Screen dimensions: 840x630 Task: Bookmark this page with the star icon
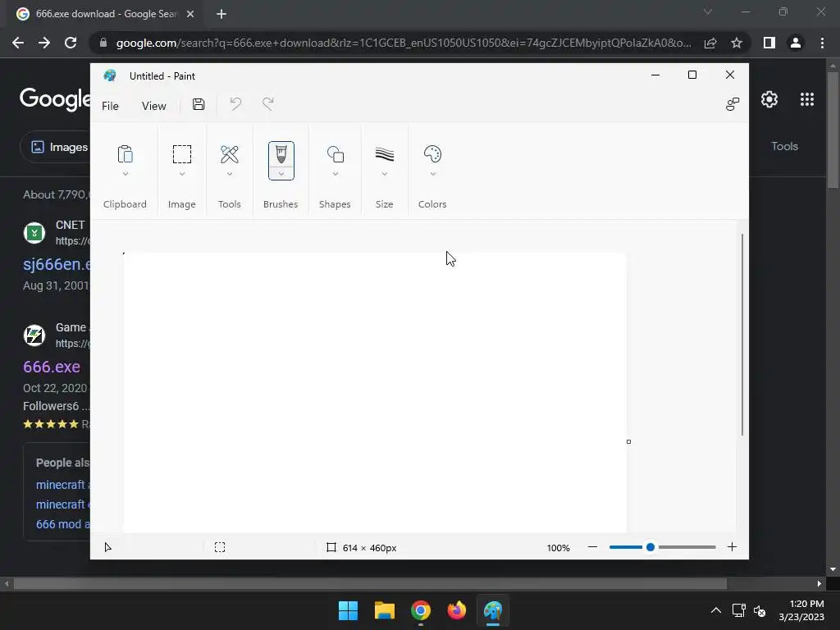pyautogui.click(x=737, y=43)
